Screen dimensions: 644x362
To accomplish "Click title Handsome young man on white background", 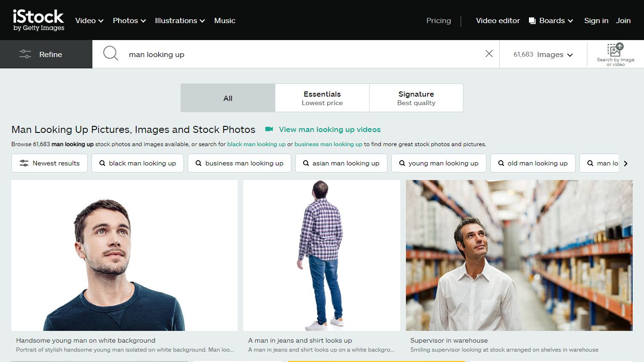I will 85,340.
